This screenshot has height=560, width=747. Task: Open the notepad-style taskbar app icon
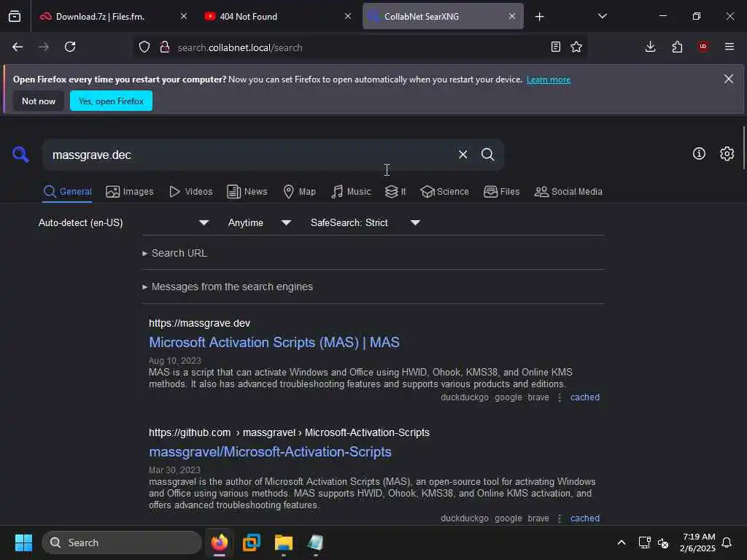pyautogui.click(x=315, y=542)
